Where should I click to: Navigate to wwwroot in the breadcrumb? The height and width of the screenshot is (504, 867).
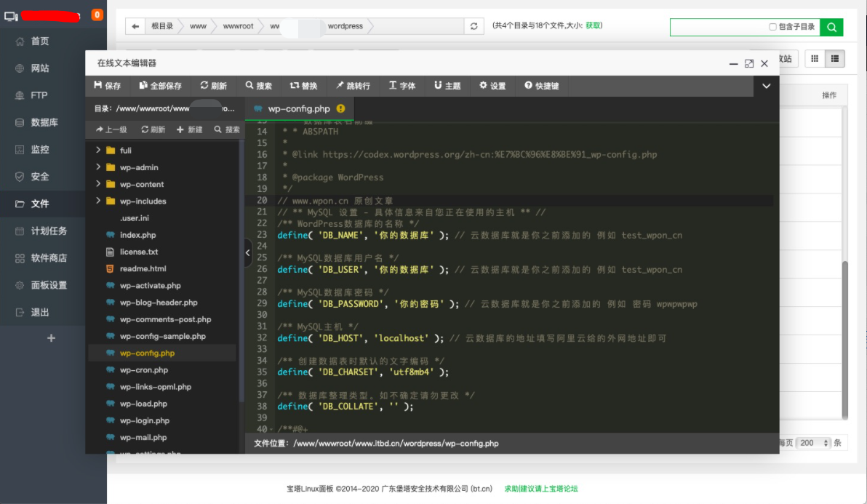click(x=238, y=26)
